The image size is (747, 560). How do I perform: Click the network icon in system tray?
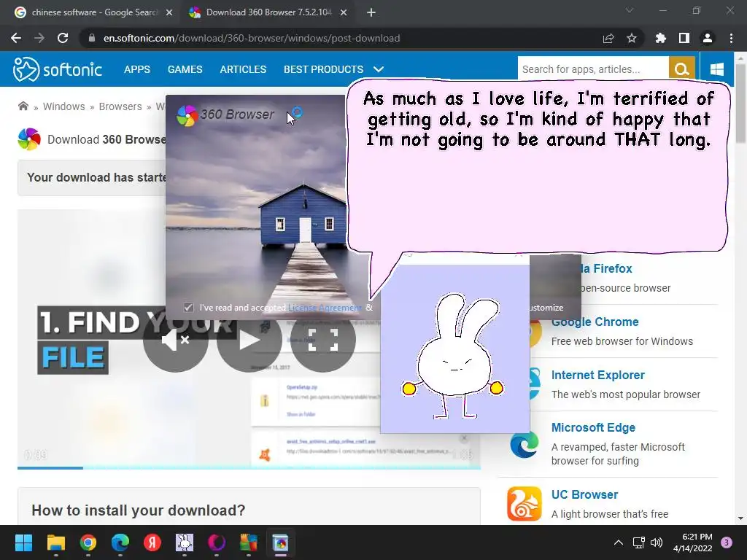(638, 542)
